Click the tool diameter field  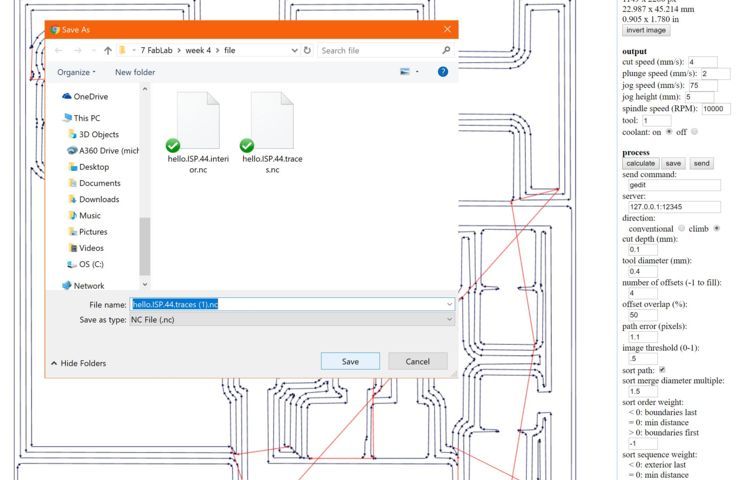point(643,272)
